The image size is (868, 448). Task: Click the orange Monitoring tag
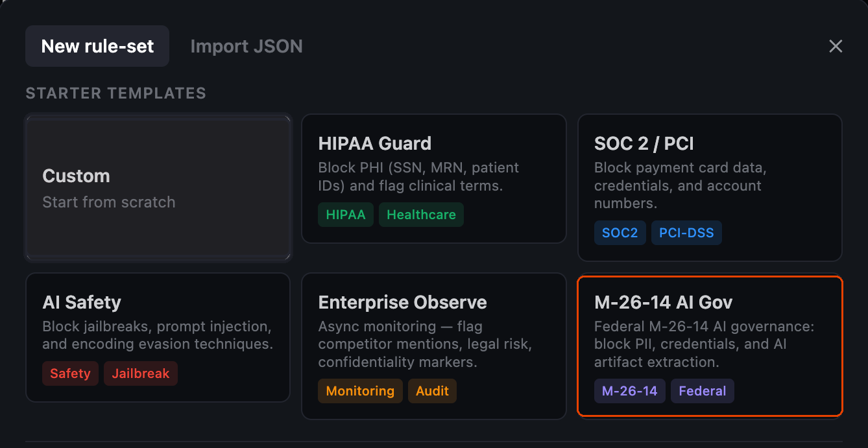[360, 391]
